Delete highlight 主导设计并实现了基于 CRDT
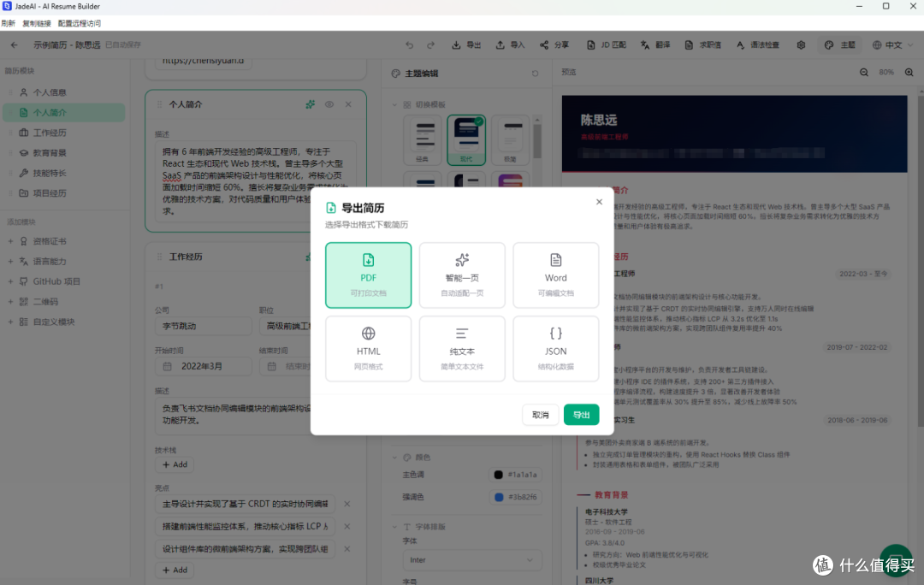Viewport: 924px width, 585px height. 347,504
